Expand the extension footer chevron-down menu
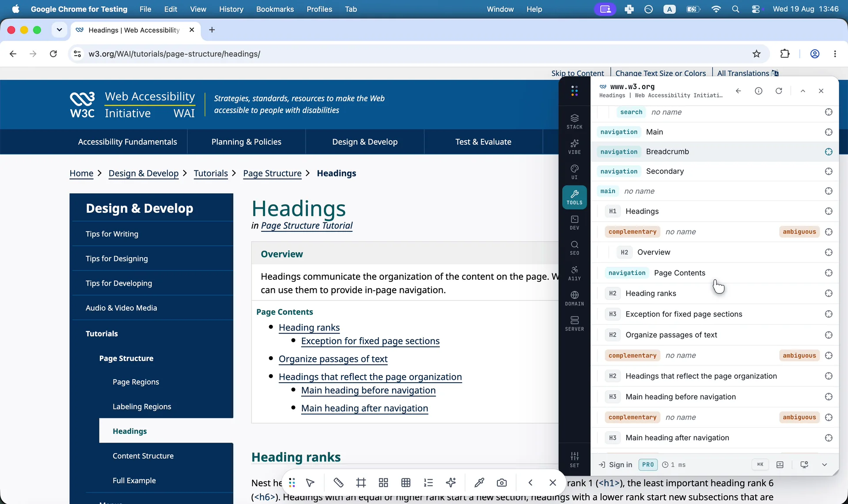 click(824, 465)
